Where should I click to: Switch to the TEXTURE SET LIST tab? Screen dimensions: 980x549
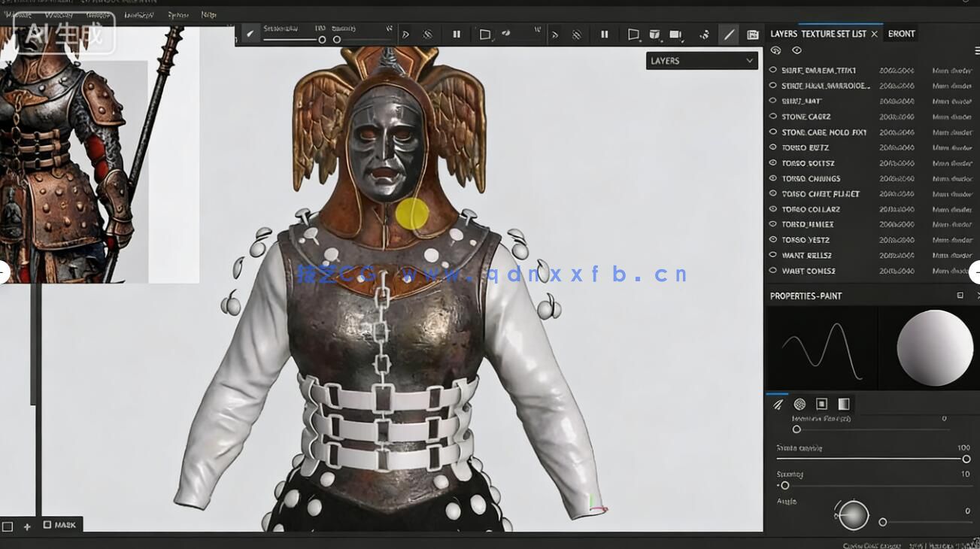834,33
